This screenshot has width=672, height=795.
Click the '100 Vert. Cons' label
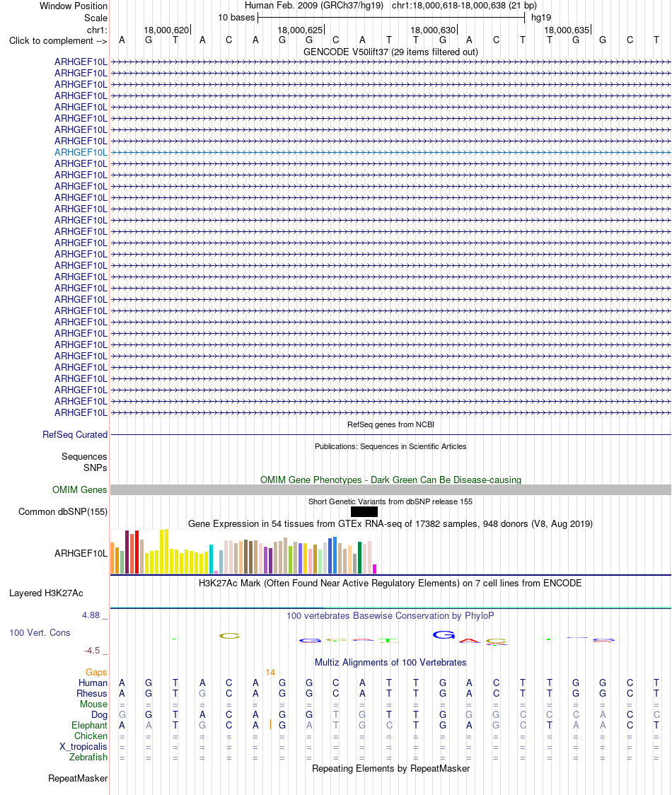click(x=40, y=632)
